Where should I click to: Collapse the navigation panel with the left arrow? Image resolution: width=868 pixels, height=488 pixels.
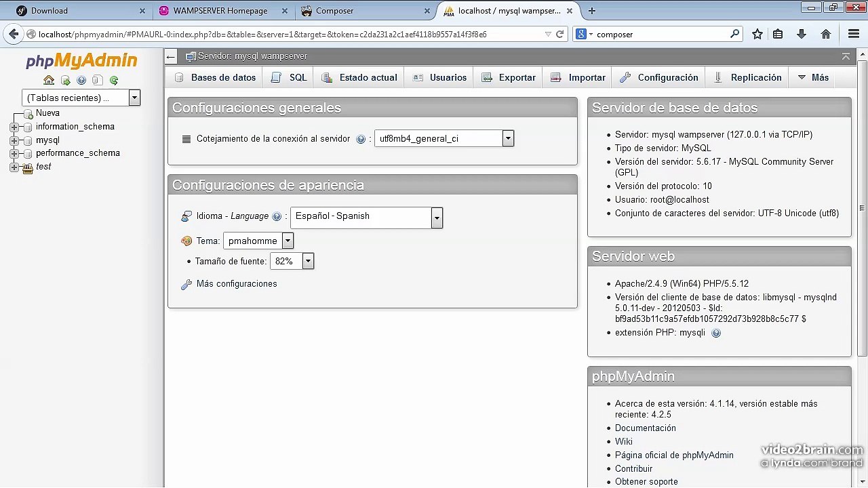coord(171,57)
